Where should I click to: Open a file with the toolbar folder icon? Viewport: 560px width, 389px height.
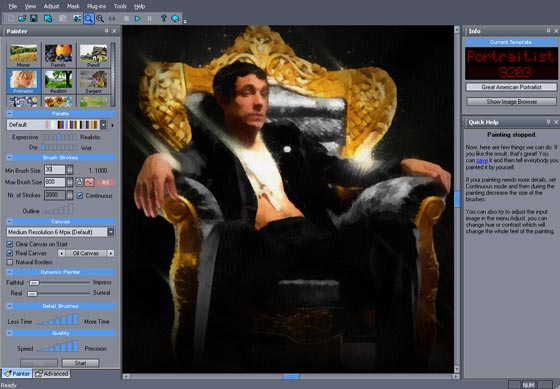coord(22,18)
